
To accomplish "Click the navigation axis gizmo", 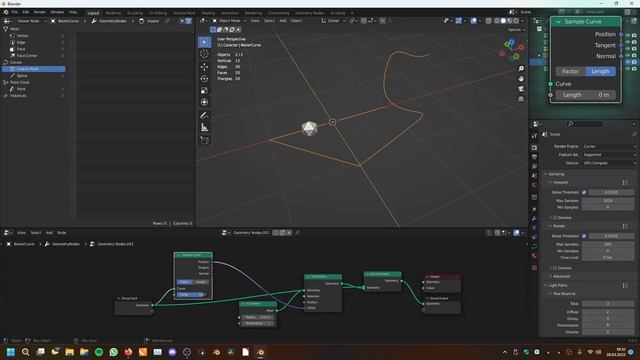I will tap(511, 50).
